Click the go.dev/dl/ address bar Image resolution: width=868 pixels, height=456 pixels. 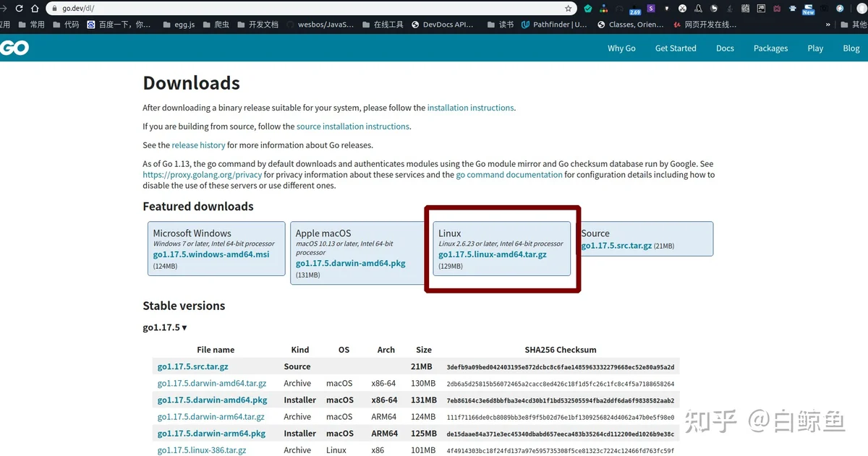tap(311, 9)
